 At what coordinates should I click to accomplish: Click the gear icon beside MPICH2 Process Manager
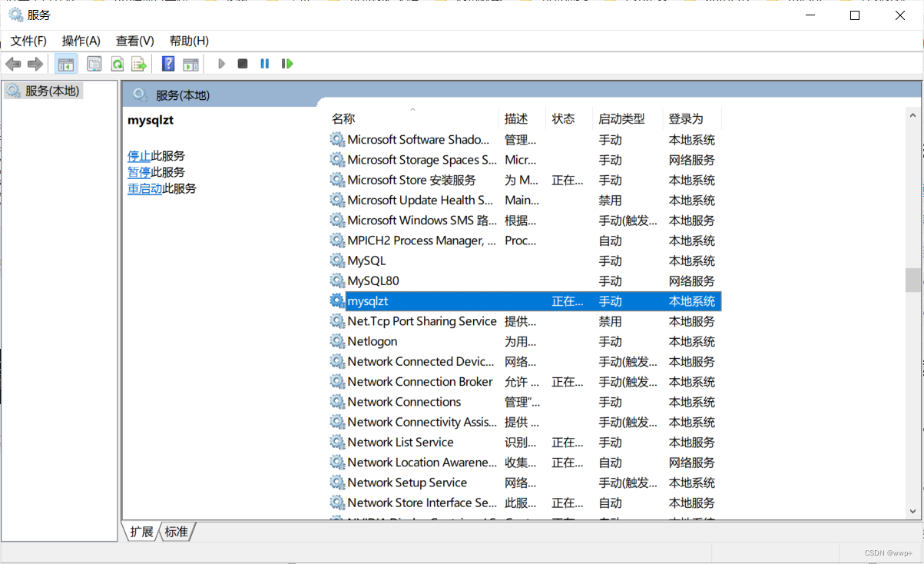point(337,240)
